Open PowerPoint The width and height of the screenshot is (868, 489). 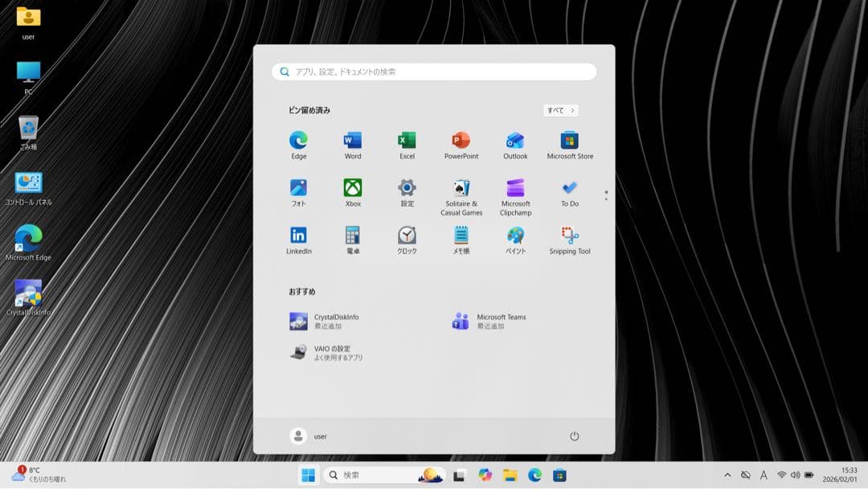point(461,140)
